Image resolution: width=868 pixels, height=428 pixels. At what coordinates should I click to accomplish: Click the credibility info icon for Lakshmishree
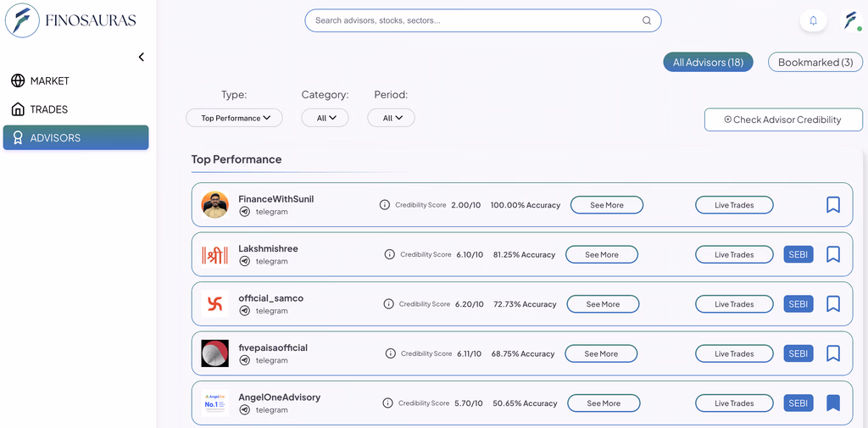click(x=390, y=255)
